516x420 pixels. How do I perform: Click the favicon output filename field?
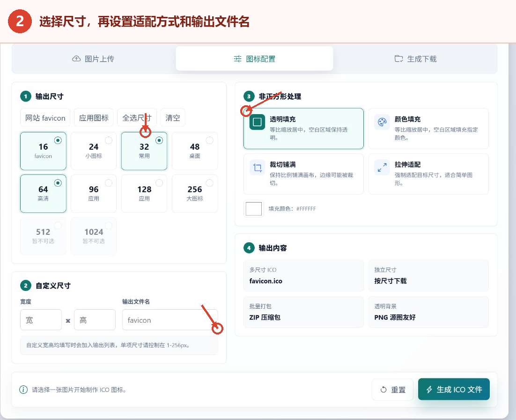[x=170, y=320]
